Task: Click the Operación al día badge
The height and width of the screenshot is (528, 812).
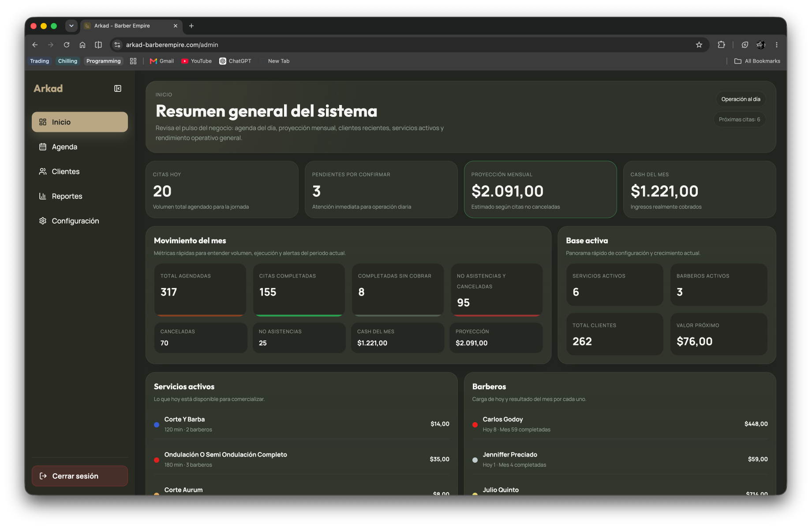Action: point(741,99)
